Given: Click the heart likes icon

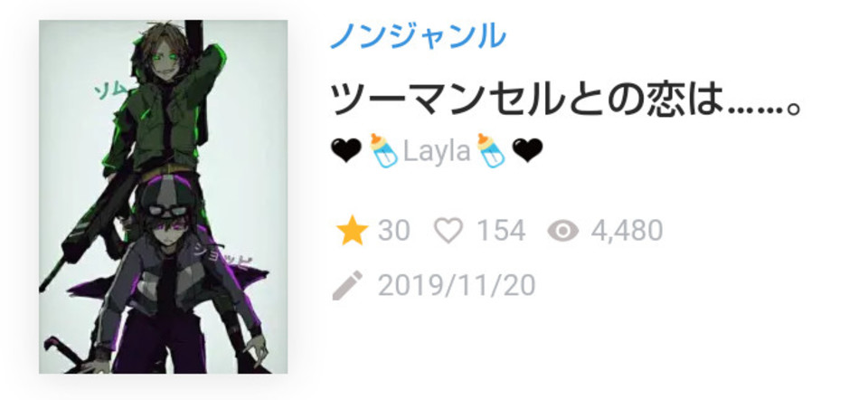Looking at the screenshot, I should (448, 231).
